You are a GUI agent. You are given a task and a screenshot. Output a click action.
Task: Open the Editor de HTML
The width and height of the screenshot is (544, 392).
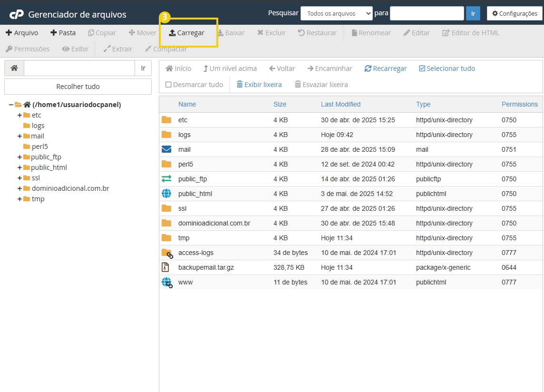click(470, 33)
